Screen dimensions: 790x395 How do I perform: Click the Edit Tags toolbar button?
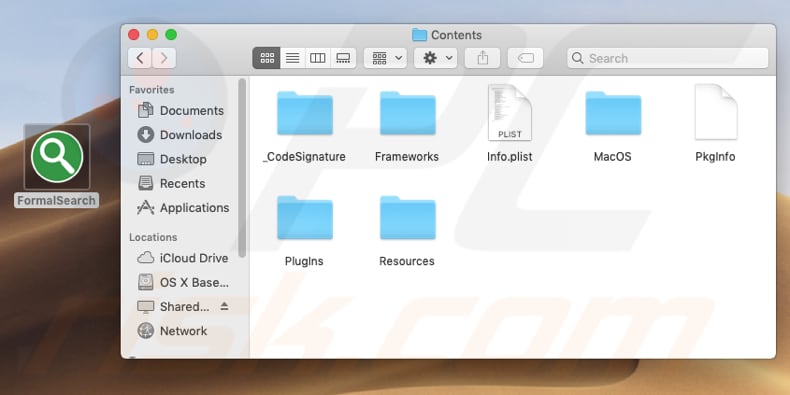525,58
